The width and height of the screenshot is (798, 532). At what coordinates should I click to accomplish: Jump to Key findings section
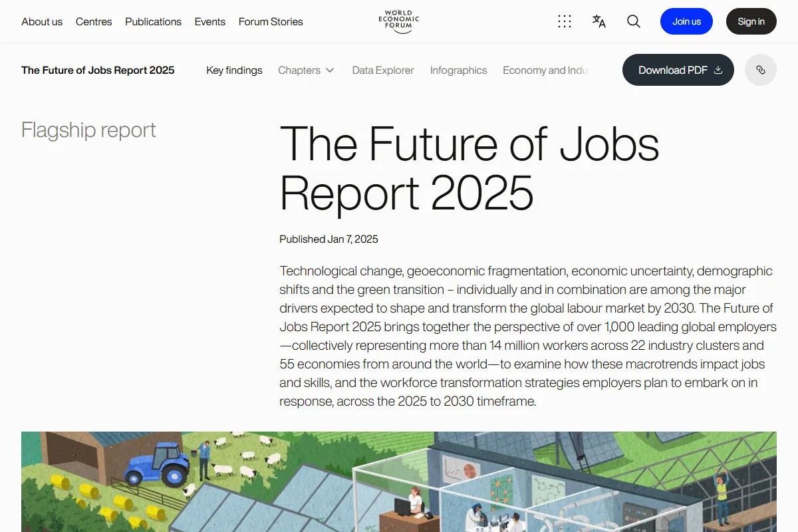pos(234,70)
